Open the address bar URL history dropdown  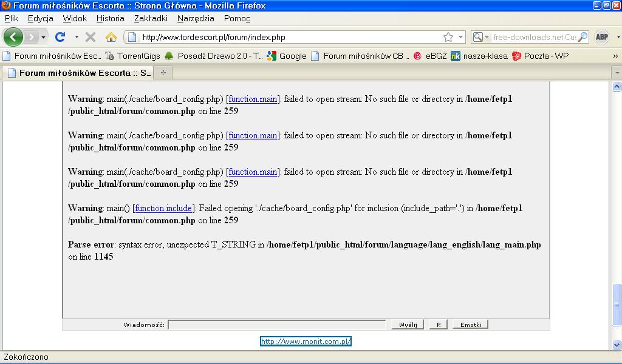click(460, 38)
